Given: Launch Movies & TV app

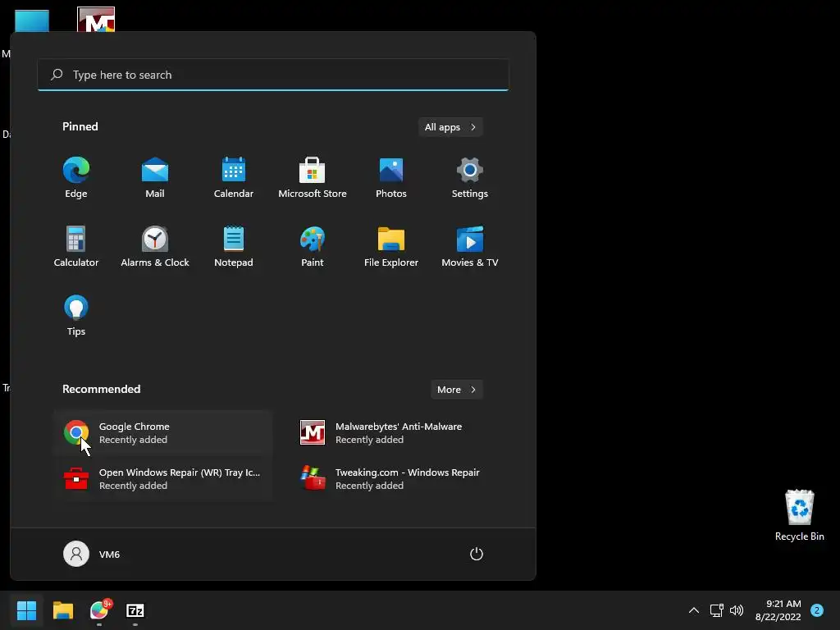Looking at the screenshot, I should [470, 246].
